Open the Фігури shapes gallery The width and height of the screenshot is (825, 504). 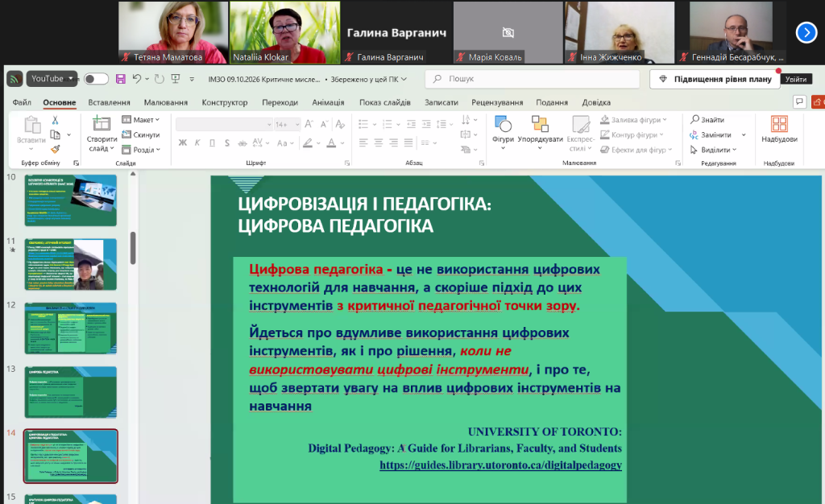503,125
